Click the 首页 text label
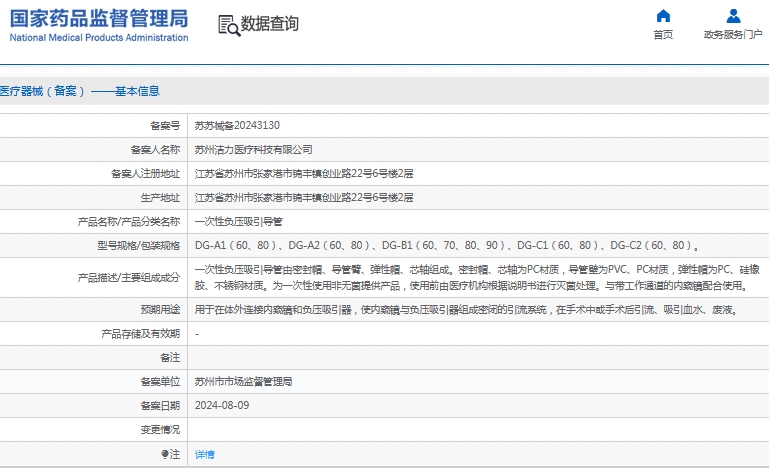 click(x=663, y=34)
